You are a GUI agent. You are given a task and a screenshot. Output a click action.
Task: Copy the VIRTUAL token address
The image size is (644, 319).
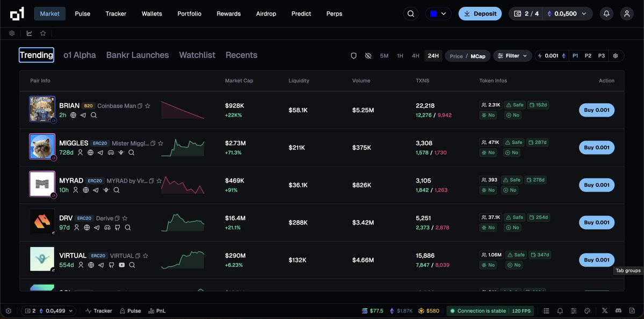(x=138, y=256)
